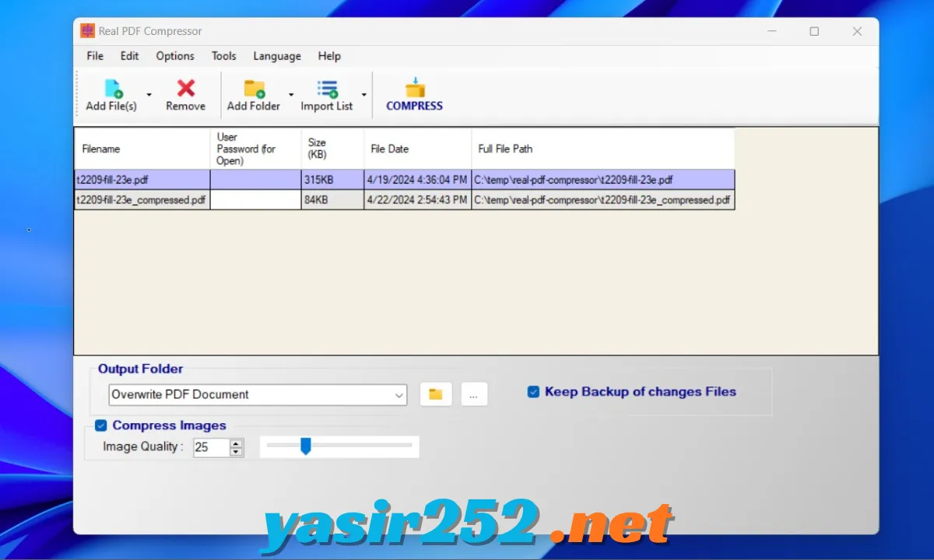Viewport: 934px width, 560px height.
Task: Open the Overwrite PDF Document combo box
Action: (258, 394)
